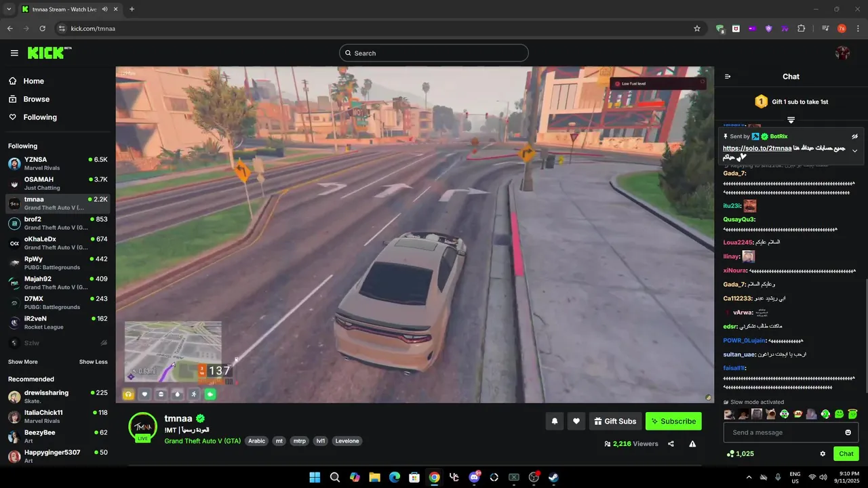View the 1,025 channel points balance
Screen dimensions: 868x488
coord(740,453)
